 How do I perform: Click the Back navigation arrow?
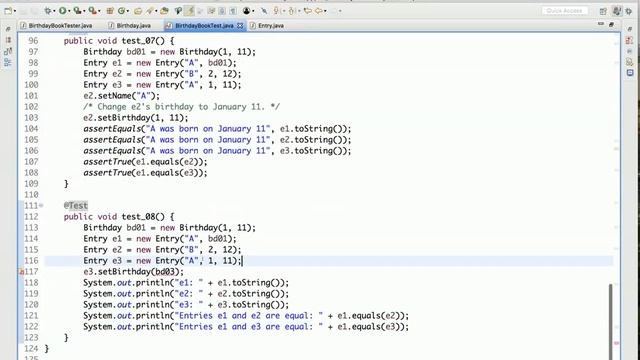point(318,11)
